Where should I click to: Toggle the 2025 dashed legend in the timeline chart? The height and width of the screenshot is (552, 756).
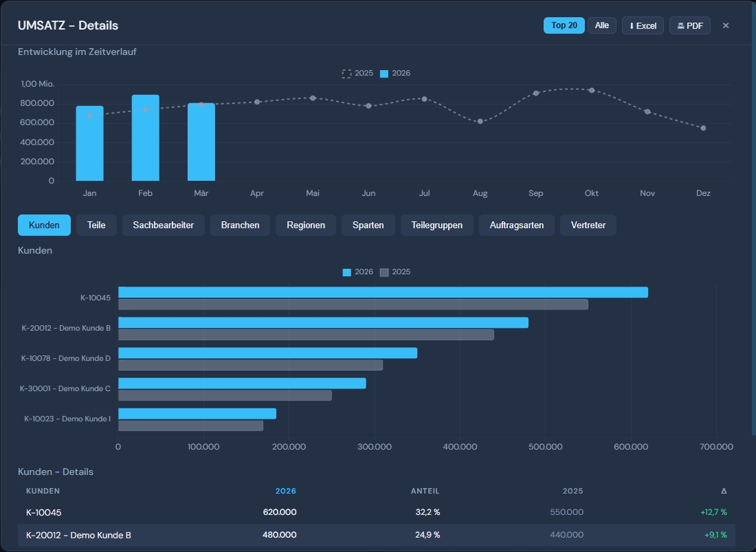coord(357,73)
